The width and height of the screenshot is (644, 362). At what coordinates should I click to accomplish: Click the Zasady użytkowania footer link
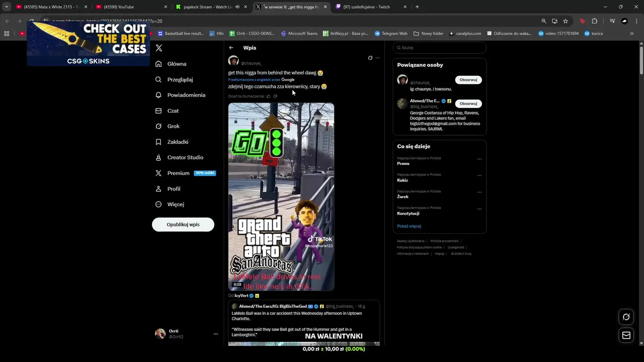click(411, 241)
